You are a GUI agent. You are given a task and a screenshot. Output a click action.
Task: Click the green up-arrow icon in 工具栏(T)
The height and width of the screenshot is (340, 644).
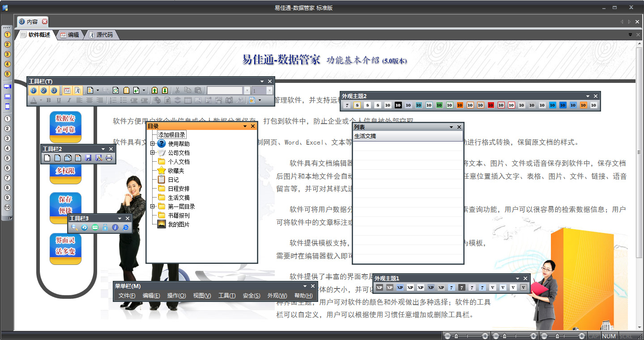click(155, 90)
